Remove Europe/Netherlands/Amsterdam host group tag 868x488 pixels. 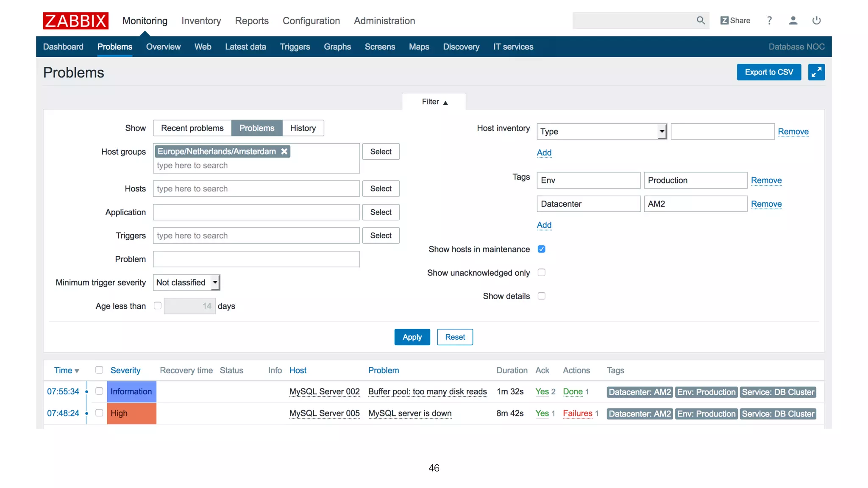pos(284,151)
